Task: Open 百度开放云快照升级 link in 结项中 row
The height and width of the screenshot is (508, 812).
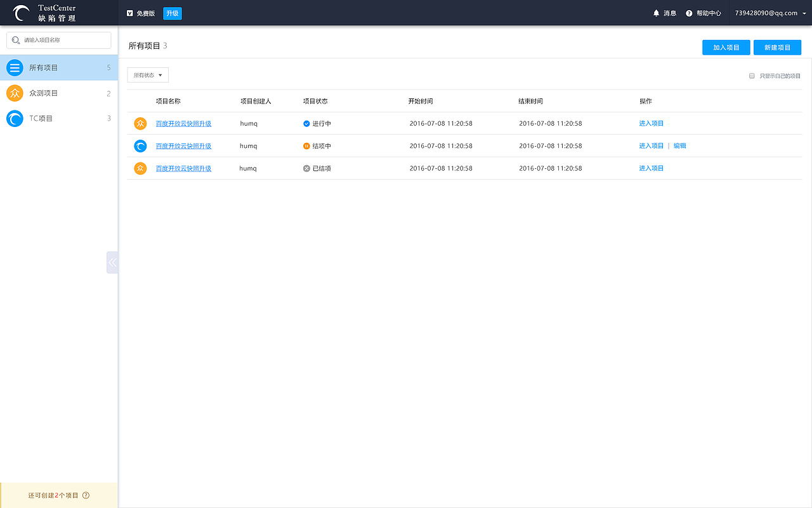Action: [184, 146]
